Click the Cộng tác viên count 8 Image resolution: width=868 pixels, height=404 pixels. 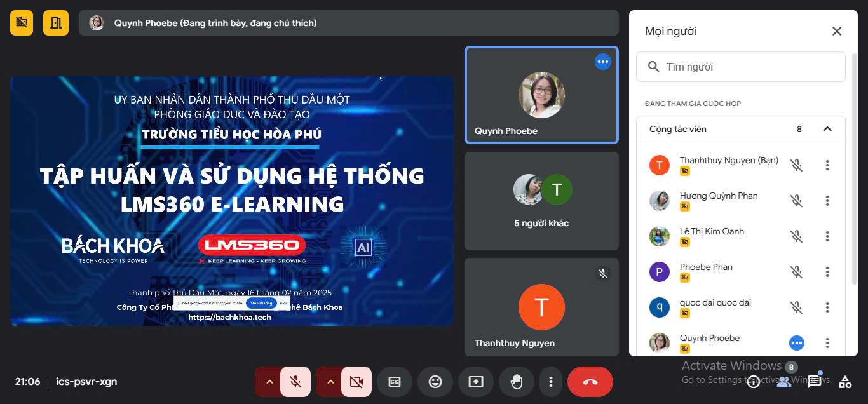799,129
